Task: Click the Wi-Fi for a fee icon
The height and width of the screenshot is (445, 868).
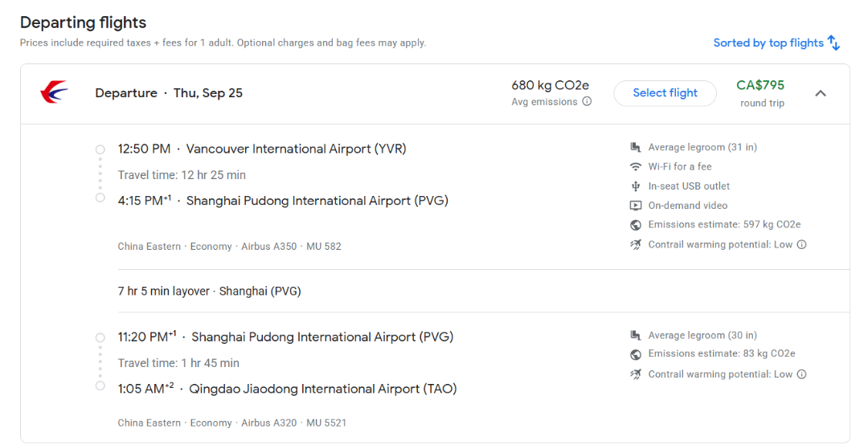Action: click(x=636, y=167)
